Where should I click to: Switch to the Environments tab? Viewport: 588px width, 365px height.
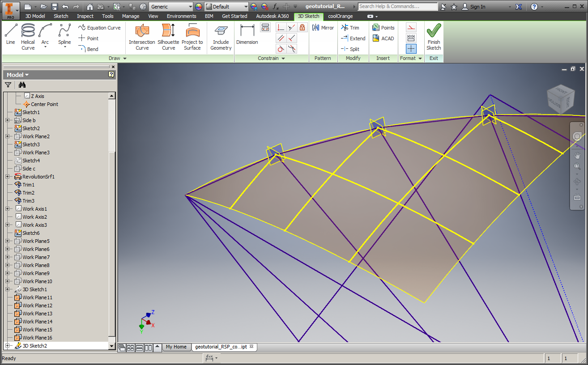[x=182, y=16]
